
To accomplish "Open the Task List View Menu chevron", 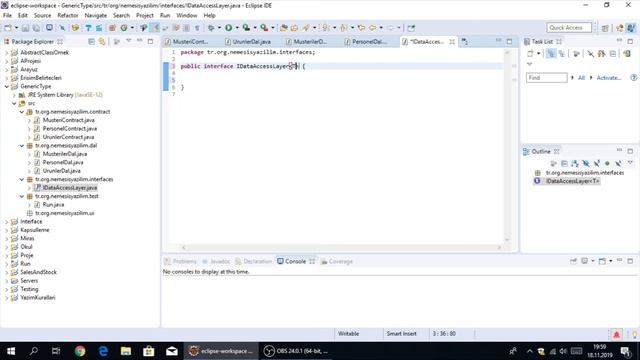I will (x=530, y=64).
